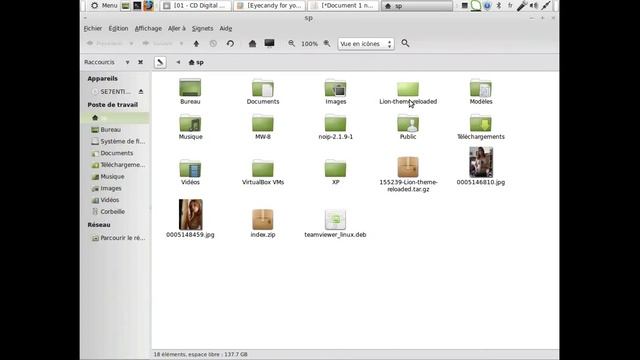Eject the SE7ENTI... device
The height and width of the screenshot is (360, 640).
[x=141, y=91]
